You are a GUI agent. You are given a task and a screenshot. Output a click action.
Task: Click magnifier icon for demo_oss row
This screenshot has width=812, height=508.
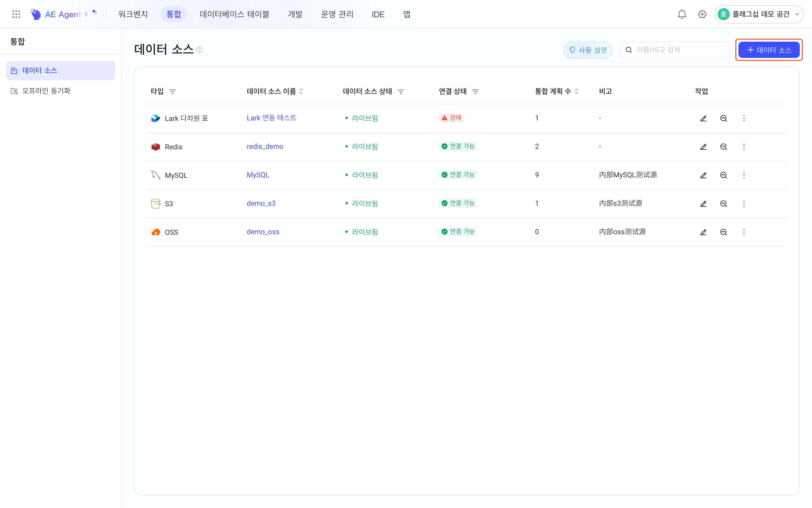723,232
